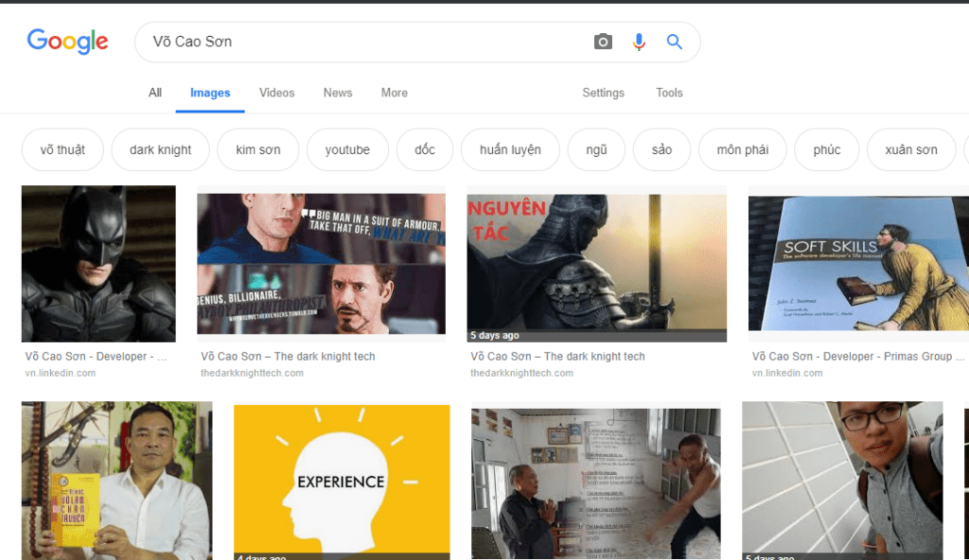This screenshot has height=560, width=969.
Task: Start voice search with microphone icon
Action: pyautogui.click(x=639, y=42)
